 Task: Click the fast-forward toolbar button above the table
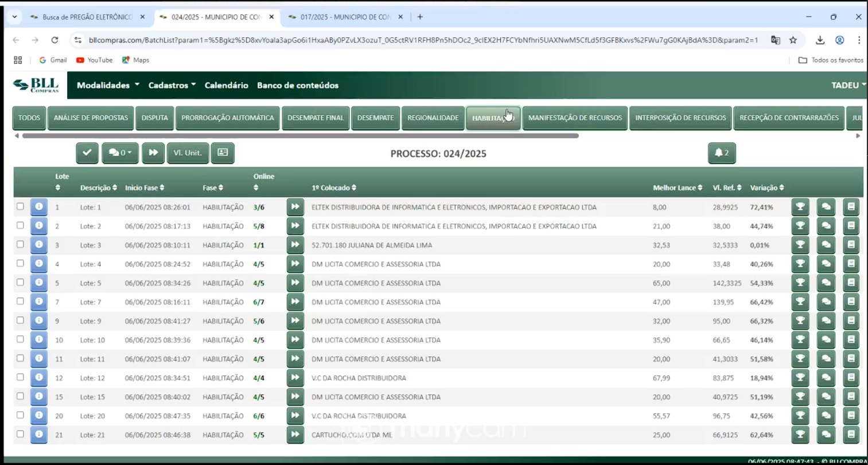click(153, 153)
